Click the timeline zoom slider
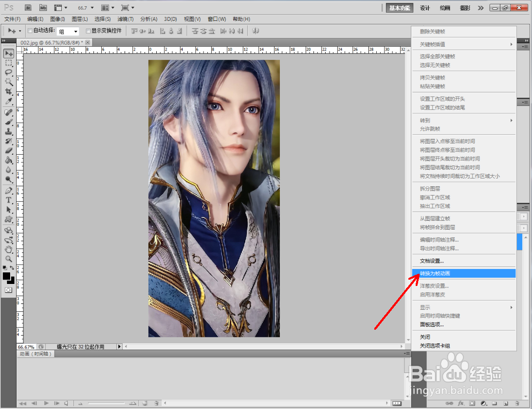The image size is (532, 409). coord(106,403)
